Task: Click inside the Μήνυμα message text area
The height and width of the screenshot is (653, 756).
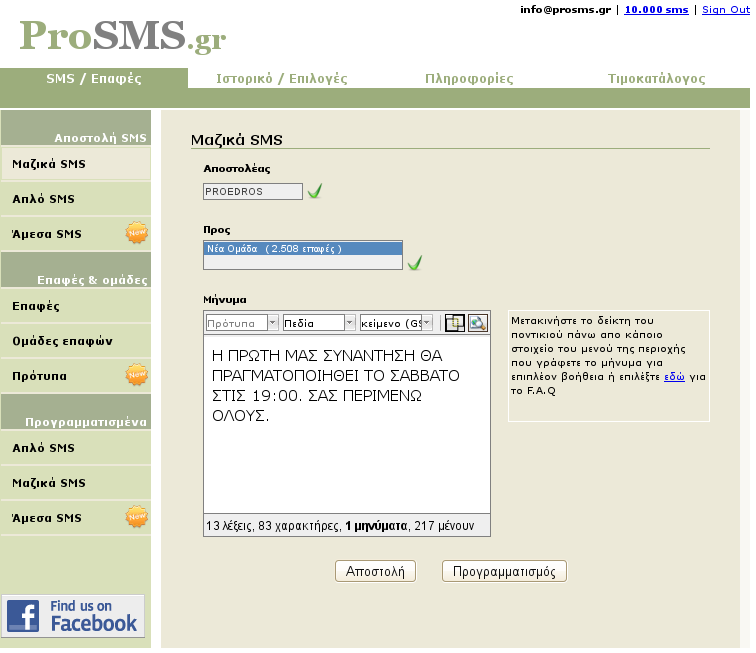Action: (347, 424)
